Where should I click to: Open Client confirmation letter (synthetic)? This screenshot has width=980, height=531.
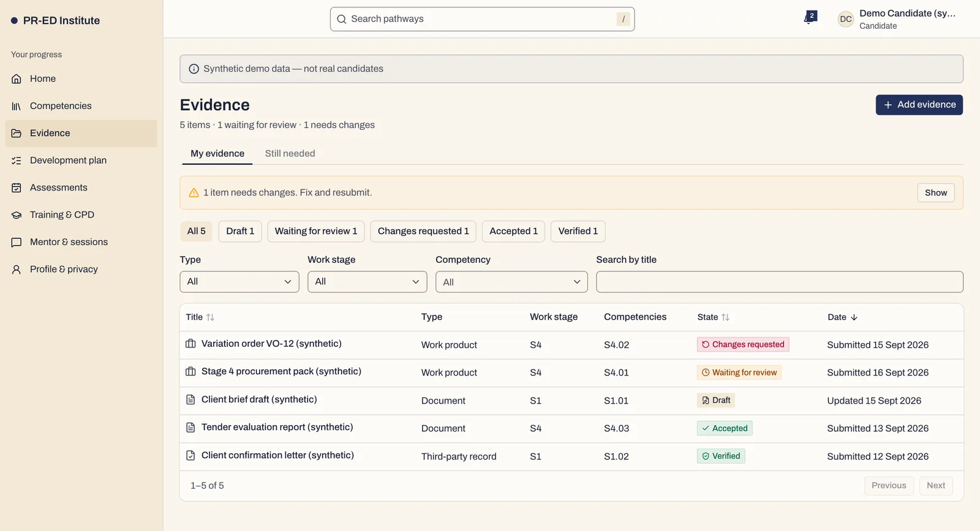pyautogui.click(x=277, y=456)
